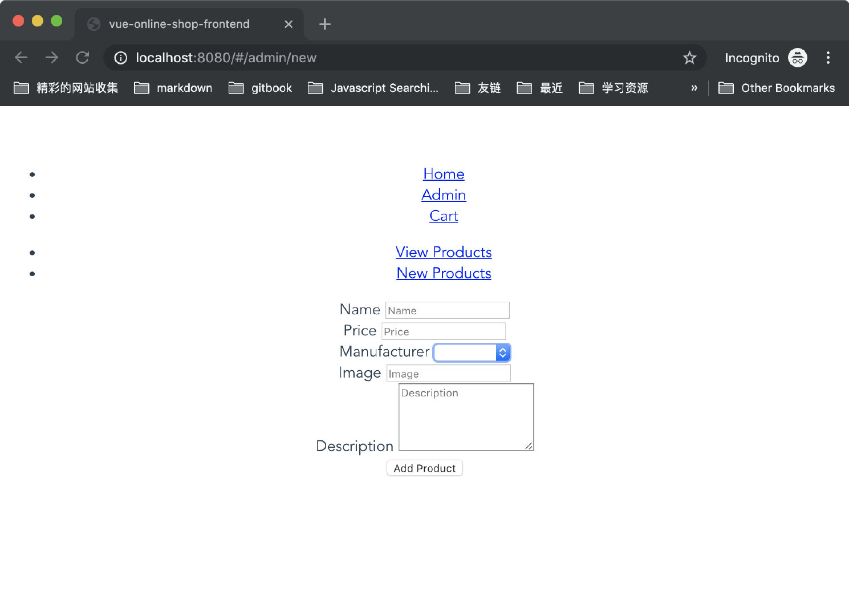Viewport: 849px width, 616px height.
Task: Close the browser window with red button
Action: 18,21
